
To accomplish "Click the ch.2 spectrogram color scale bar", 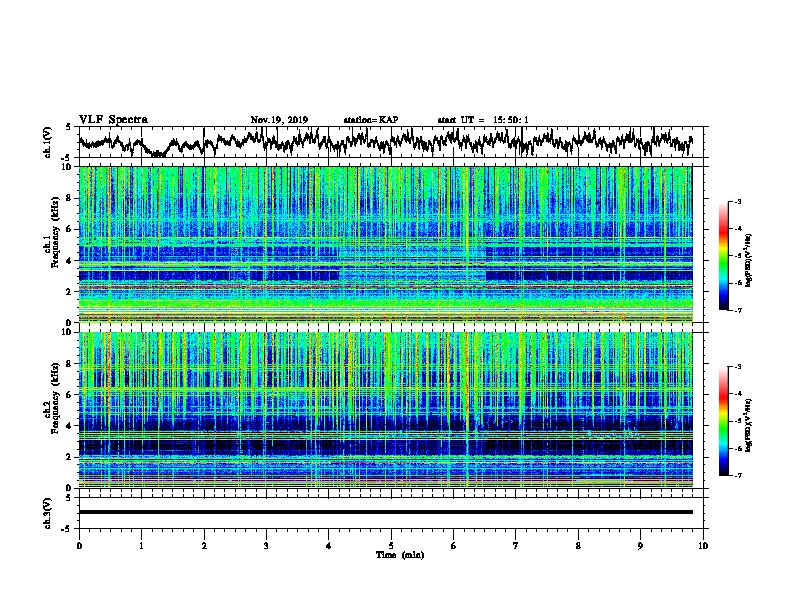I will (724, 421).
